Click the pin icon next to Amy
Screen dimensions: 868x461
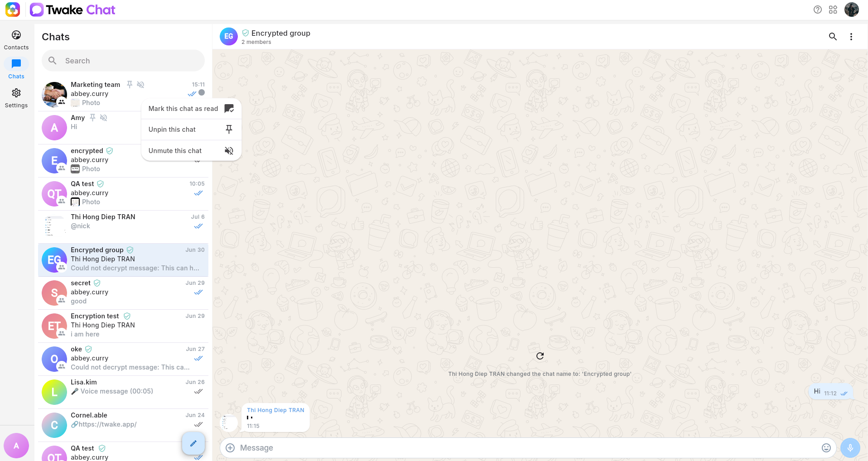92,118
